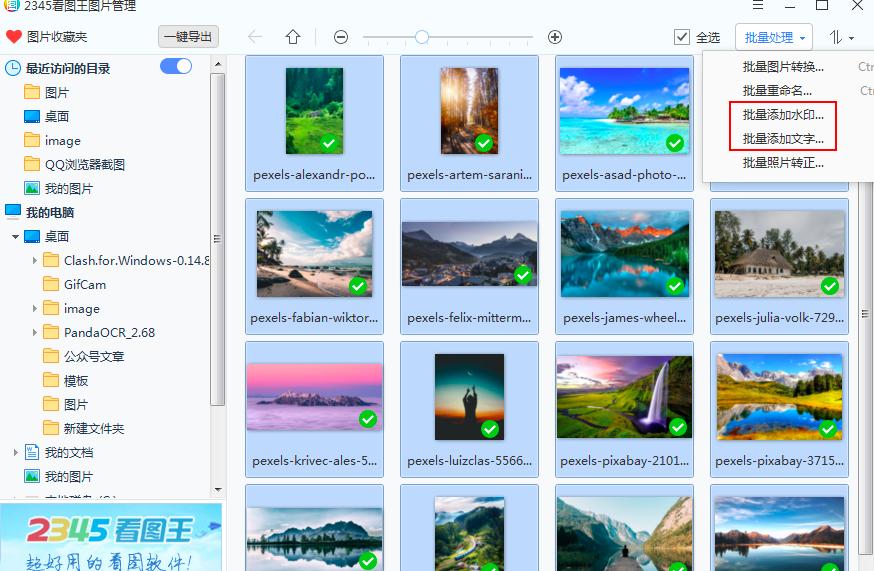Collapse the 桌面 tree node
The image size is (874, 571).
(15, 236)
